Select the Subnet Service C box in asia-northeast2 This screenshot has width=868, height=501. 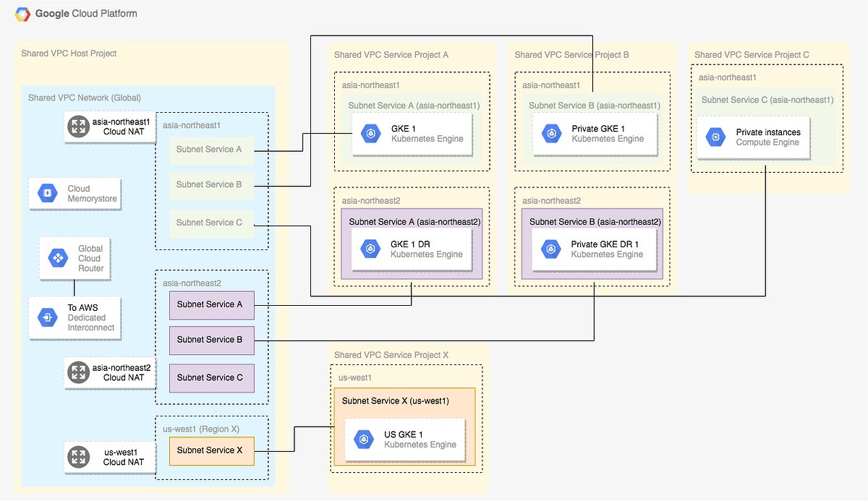tap(211, 377)
